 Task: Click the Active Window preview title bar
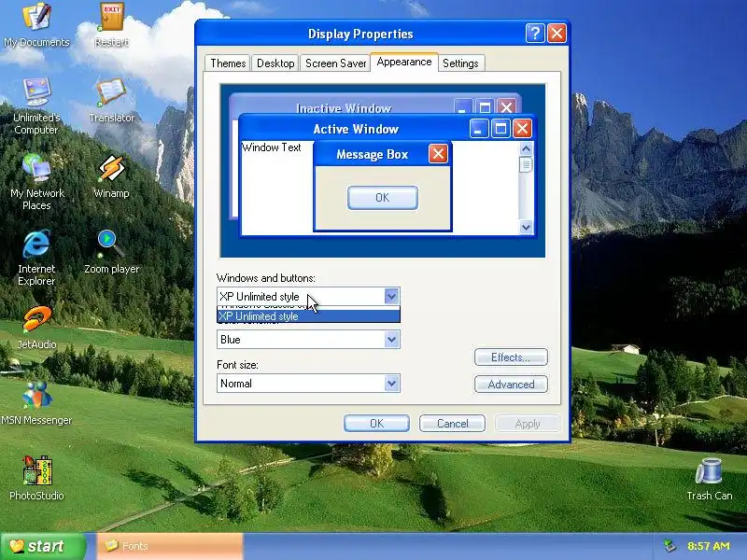356,129
